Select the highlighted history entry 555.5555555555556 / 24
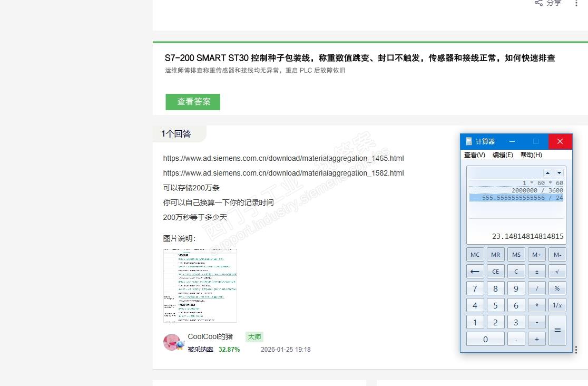This screenshot has width=588, height=386. [x=516, y=198]
